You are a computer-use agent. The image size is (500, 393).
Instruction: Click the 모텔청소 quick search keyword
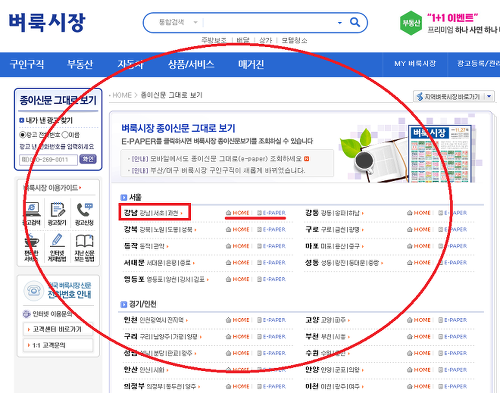(294, 40)
